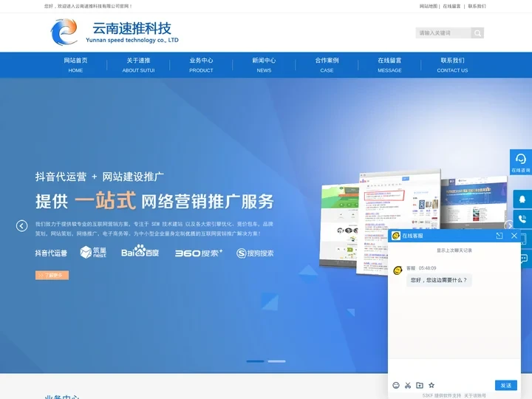Close the 在线客服 chat window
532x399 pixels.
coord(514,236)
